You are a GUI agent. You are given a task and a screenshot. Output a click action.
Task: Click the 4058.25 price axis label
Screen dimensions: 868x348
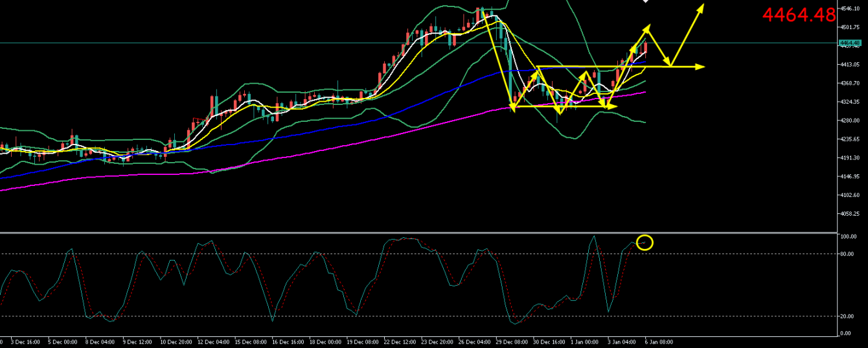(849, 214)
